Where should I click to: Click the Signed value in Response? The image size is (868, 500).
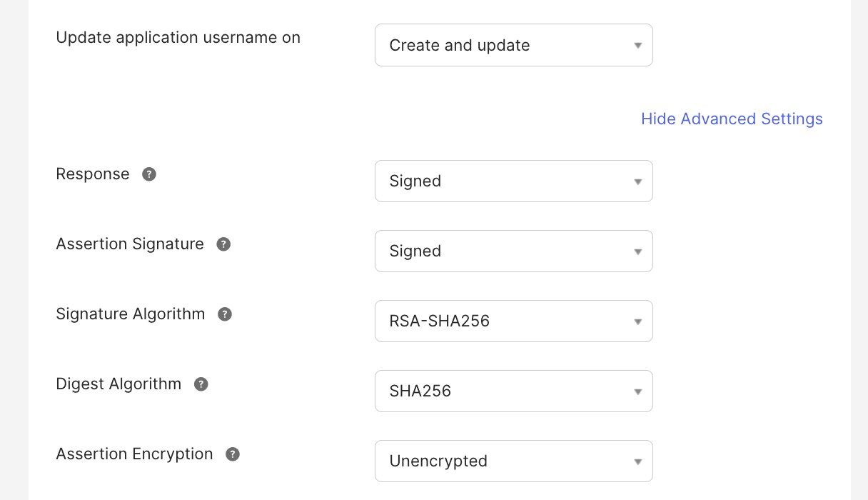click(415, 181)
